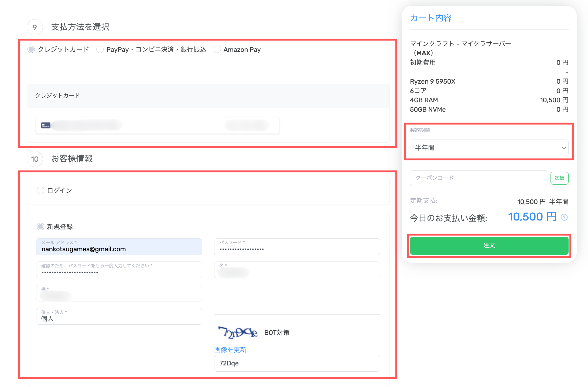Select the ログイン radio option

40,191
